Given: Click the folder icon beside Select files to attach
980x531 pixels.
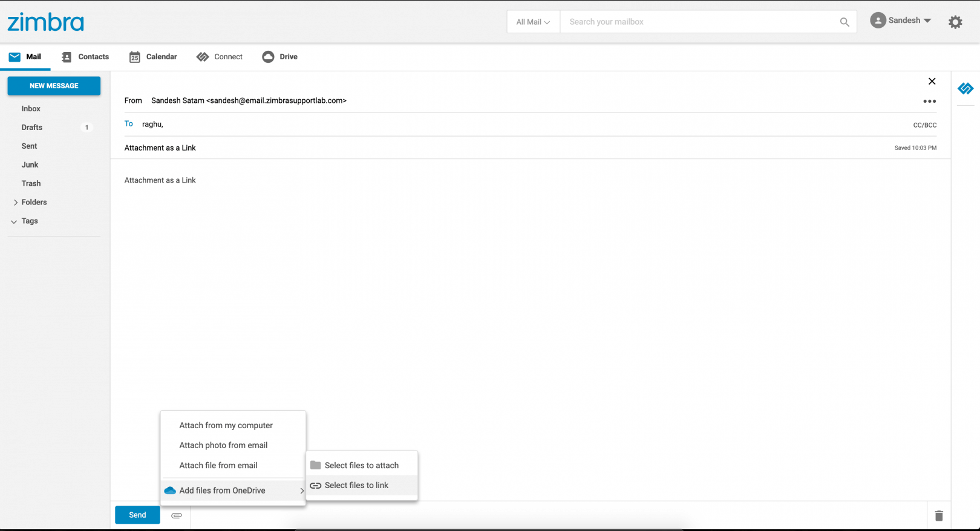Looking at the screenshot, I should tap(315, 465).
